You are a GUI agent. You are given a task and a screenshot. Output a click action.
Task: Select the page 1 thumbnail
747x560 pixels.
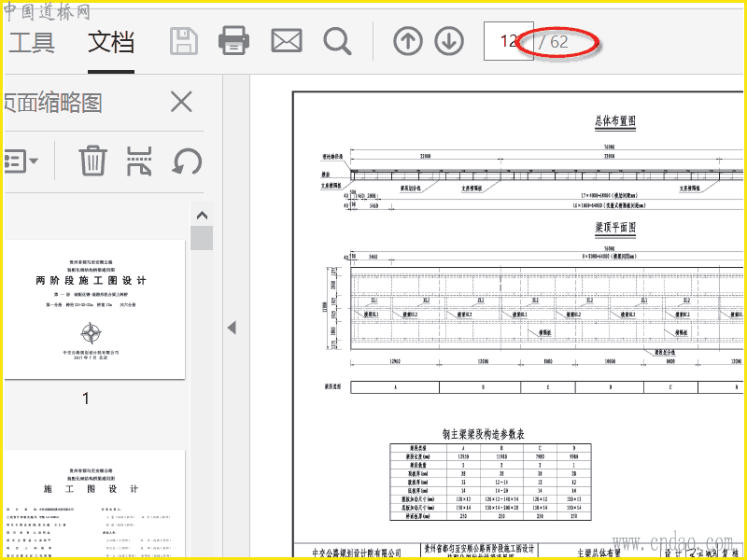[94, 310]
